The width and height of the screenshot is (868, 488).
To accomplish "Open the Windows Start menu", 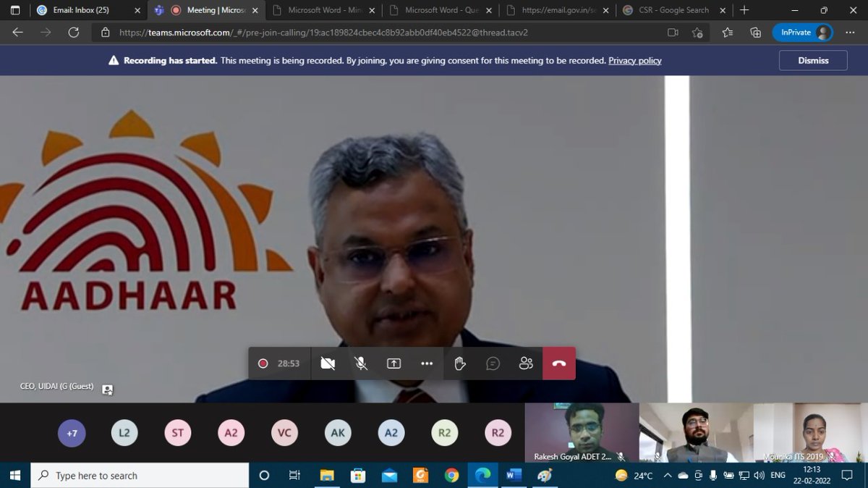I will (15, 476).
